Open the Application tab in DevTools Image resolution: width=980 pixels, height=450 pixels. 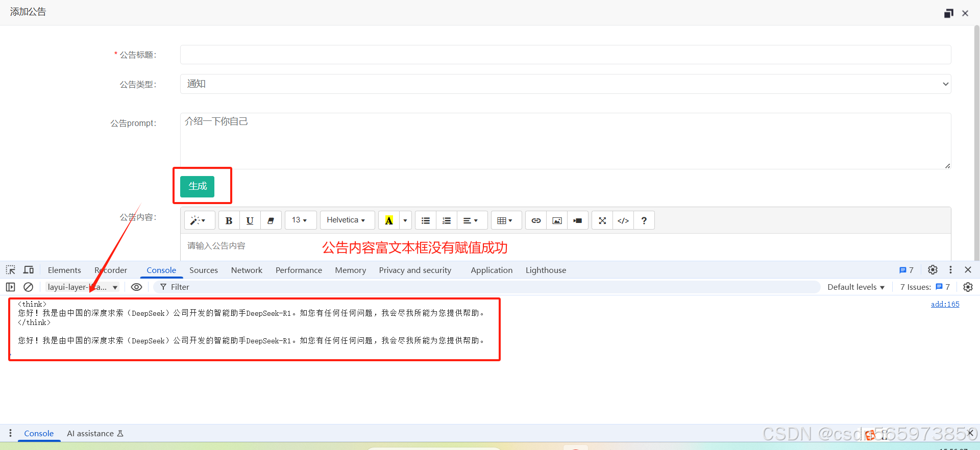[x=492, y=270]
